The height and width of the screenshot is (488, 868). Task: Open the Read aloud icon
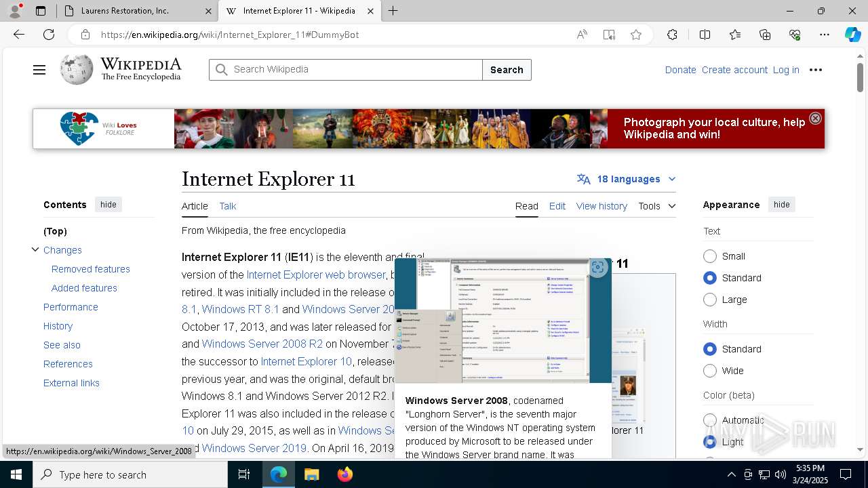pyautogui.click(x=582, y=35)
